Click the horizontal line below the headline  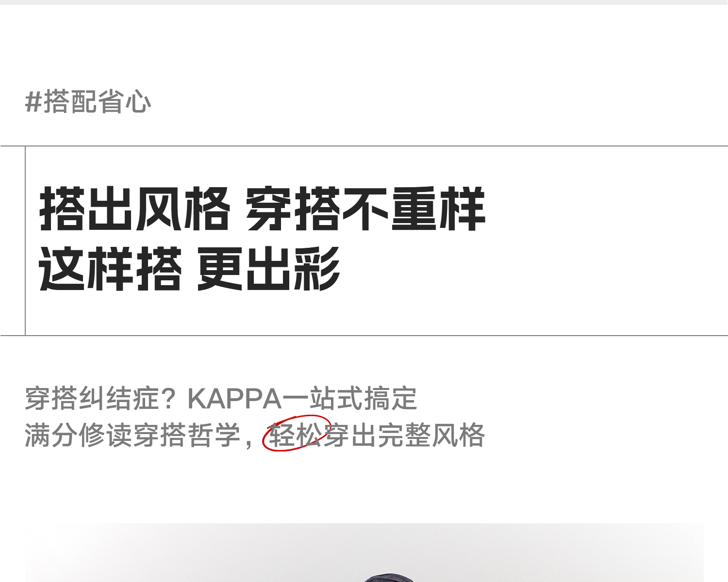tap(364, 335)
